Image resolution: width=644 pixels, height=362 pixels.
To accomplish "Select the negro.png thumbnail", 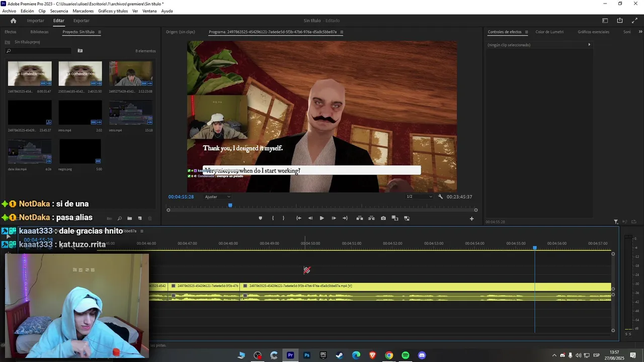I will (80, 152).
